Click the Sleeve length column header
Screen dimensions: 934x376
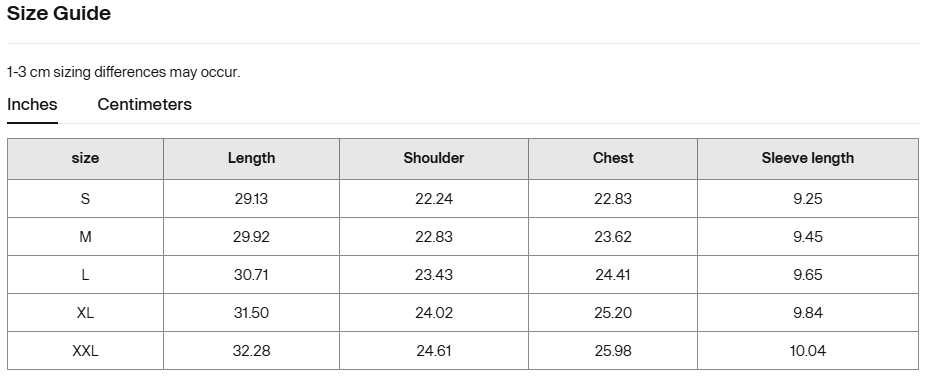tap(808, 159)
